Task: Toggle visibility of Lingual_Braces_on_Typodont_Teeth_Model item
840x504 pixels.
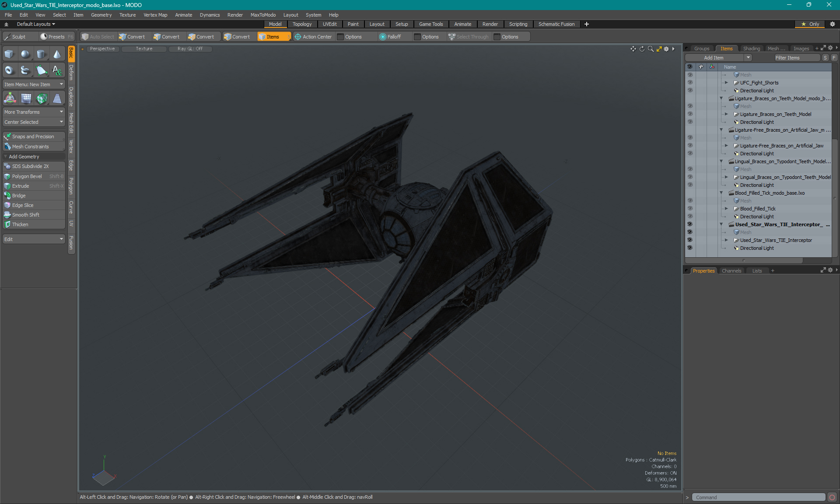Action: click(690, 177)
